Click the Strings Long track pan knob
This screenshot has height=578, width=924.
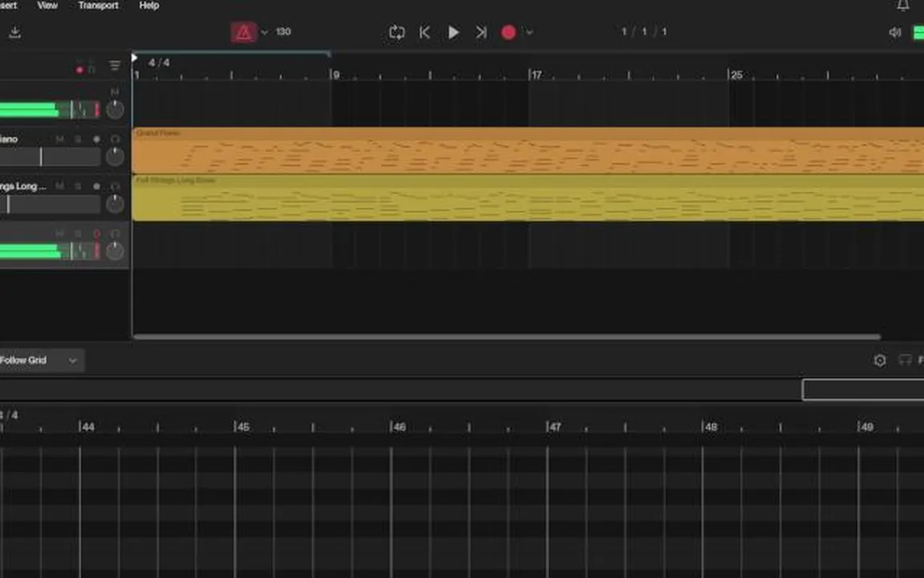pos(115,203)
